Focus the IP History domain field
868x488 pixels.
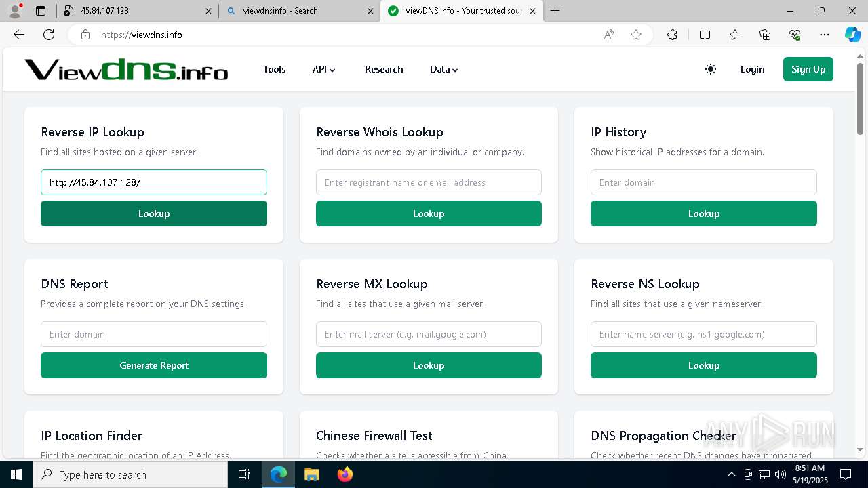pyautogui.click(x=704, y=182)
